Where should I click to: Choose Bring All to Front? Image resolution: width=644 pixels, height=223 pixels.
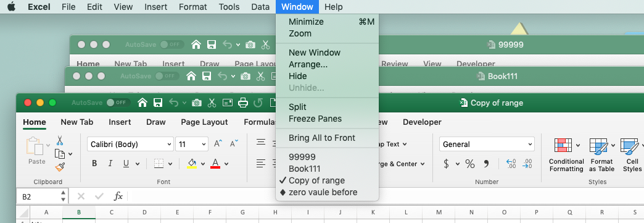322,138
